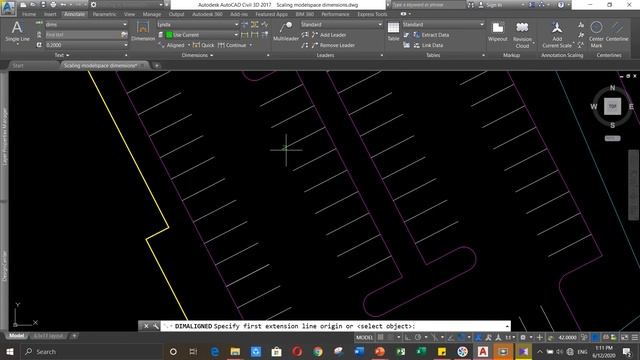Insert a Table from the Tables panel

(x=393, y=31)
